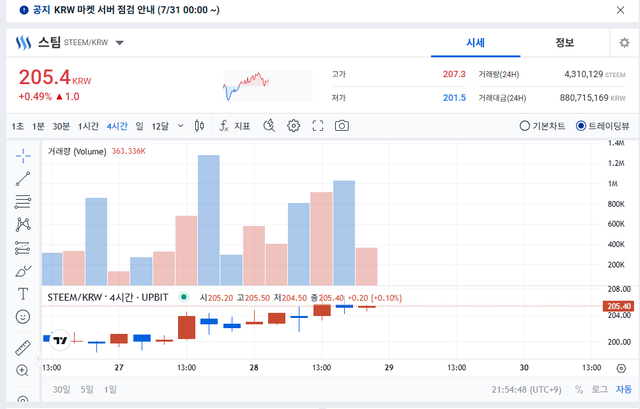
Task: Click the 4,310,129 STEEM volume value
Action: coord(595,74)
